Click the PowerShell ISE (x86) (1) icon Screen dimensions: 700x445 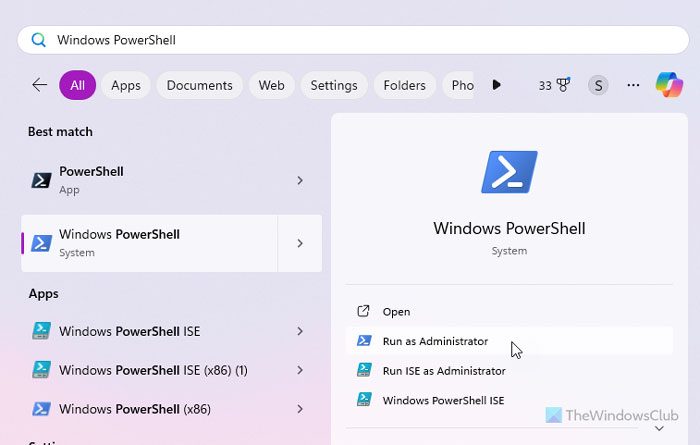(x=41, y=370)
